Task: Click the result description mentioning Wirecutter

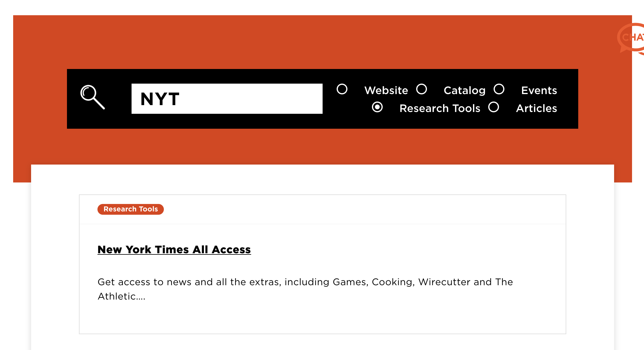Action: (305, 282)
